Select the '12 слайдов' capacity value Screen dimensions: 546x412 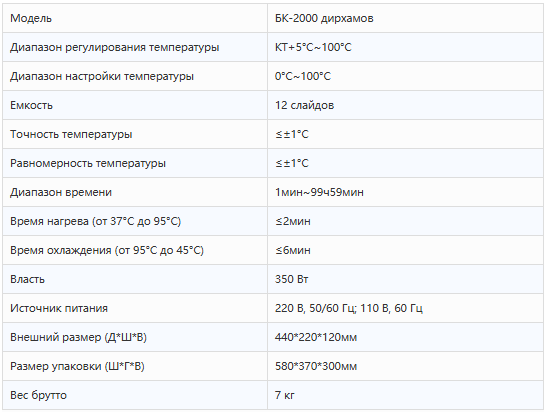point(304,105)
